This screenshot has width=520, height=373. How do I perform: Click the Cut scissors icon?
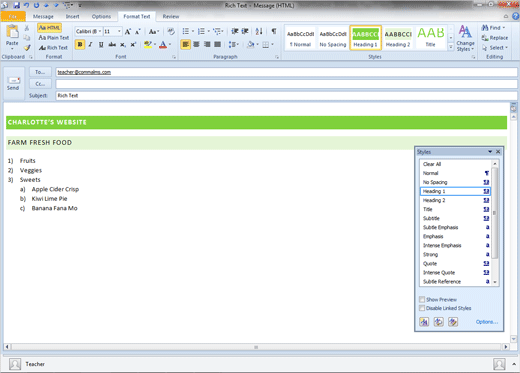tap(27, 28)
